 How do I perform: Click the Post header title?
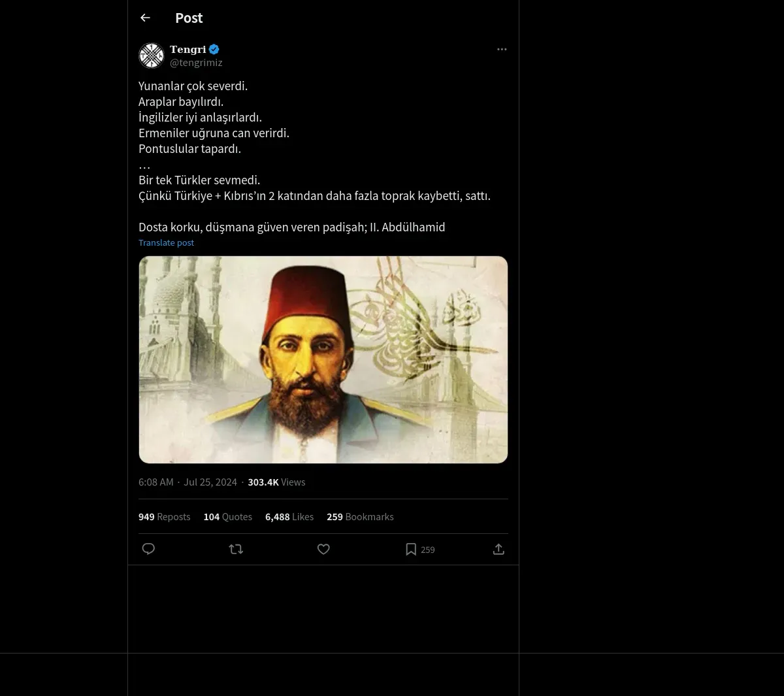189,18
